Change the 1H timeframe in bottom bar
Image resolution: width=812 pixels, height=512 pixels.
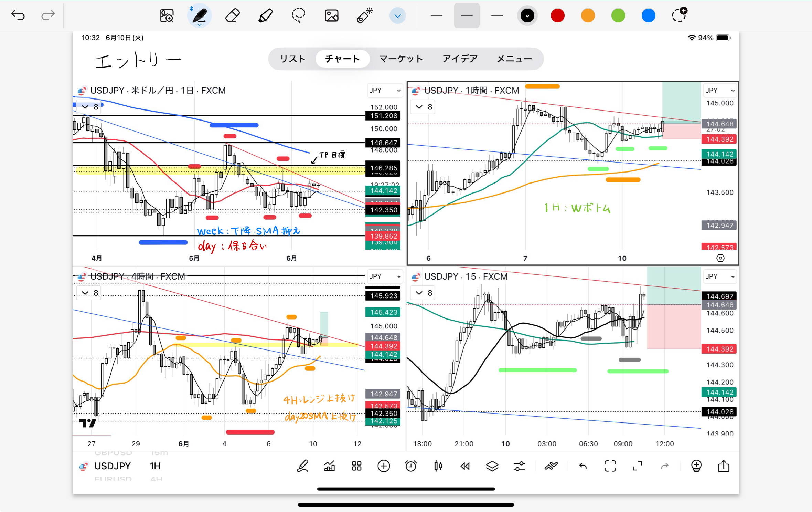point(155,466)
